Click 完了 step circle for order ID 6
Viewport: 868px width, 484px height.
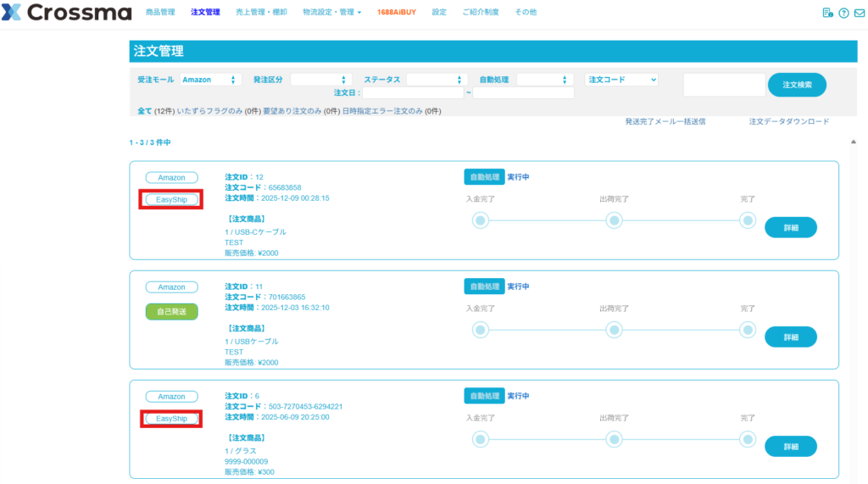click(748, 439)
